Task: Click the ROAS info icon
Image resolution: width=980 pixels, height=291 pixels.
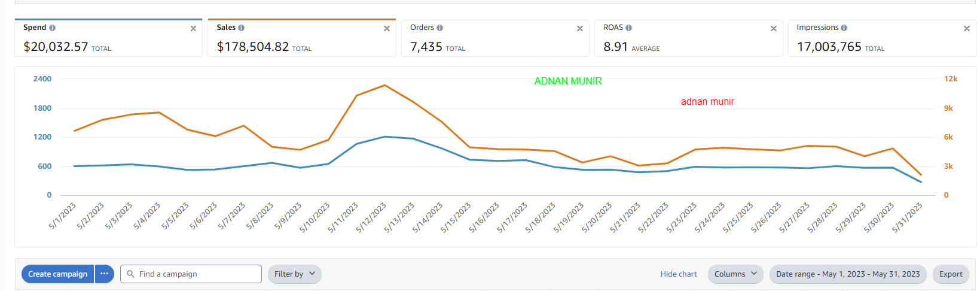Action: click(x=629, y=28)
